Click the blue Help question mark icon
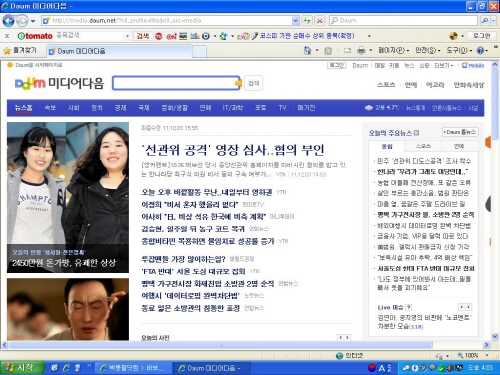This screenshot has height=375, width=500. tap(480, 51)
